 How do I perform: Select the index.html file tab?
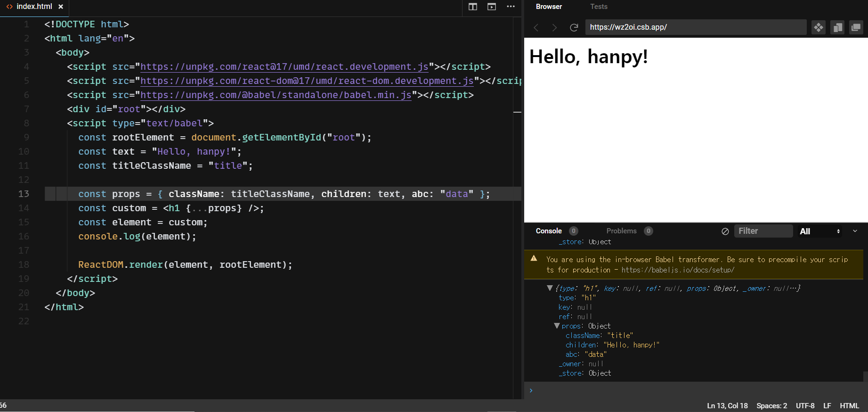(x=34, y=7)
